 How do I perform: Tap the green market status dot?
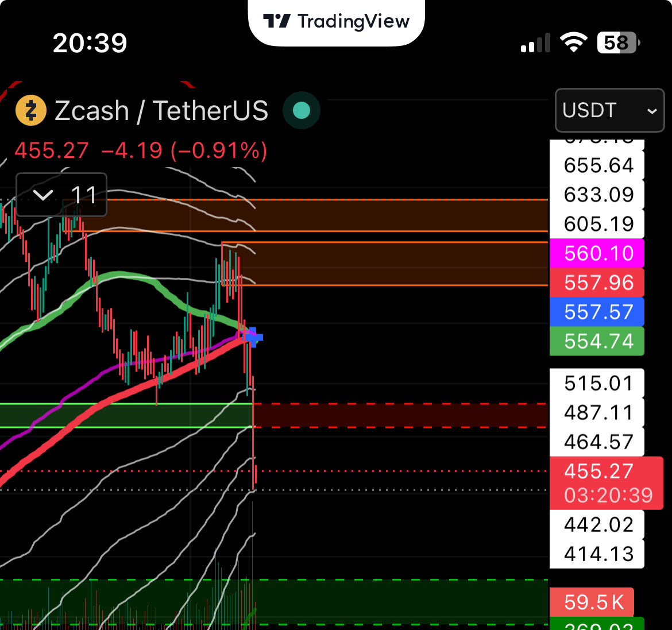click(302, 110)
